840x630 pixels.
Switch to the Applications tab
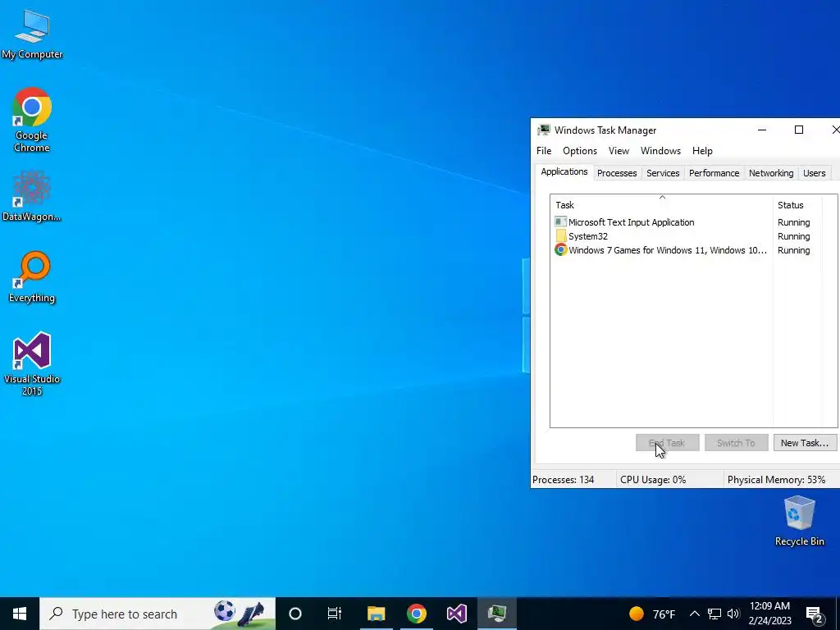point(564,172)
